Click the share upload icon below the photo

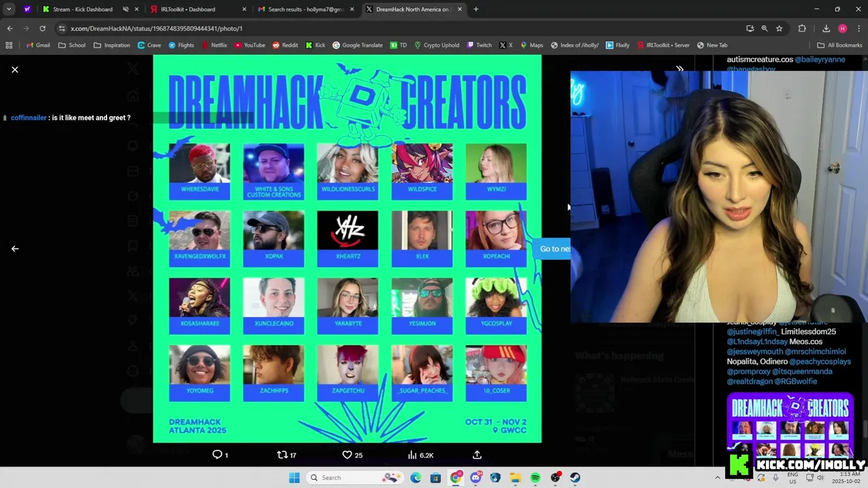477,455
